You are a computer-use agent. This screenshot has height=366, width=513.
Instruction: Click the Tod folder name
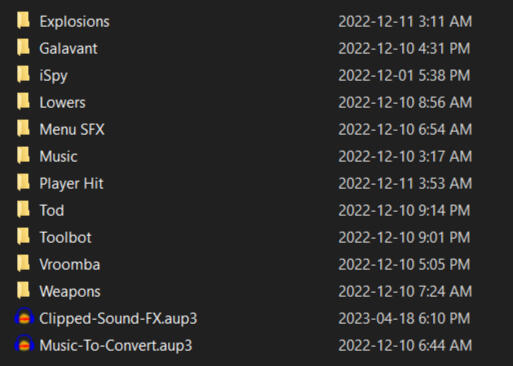[52, 210]
